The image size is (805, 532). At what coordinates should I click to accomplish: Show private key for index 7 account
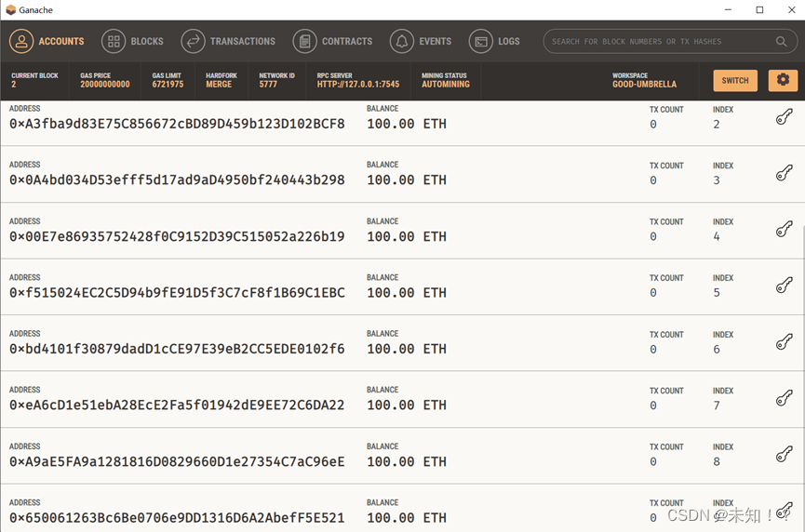(784, 397)
